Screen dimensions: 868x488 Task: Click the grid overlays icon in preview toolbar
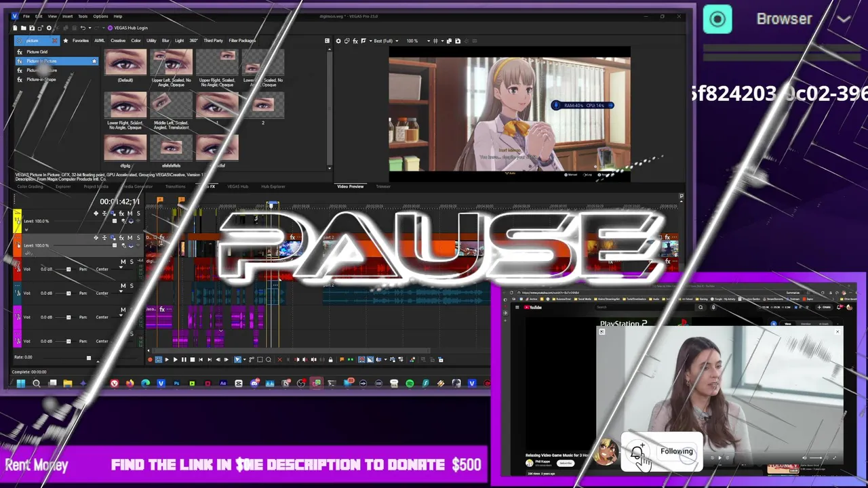tap(435, 41)
